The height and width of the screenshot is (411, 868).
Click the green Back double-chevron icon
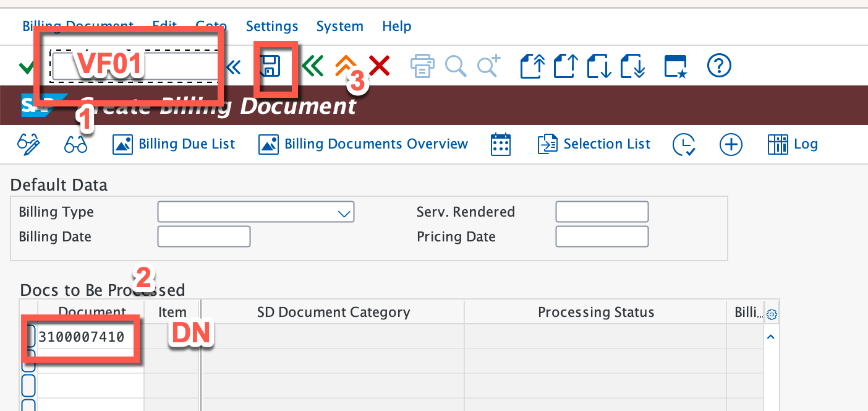[313, 66]
